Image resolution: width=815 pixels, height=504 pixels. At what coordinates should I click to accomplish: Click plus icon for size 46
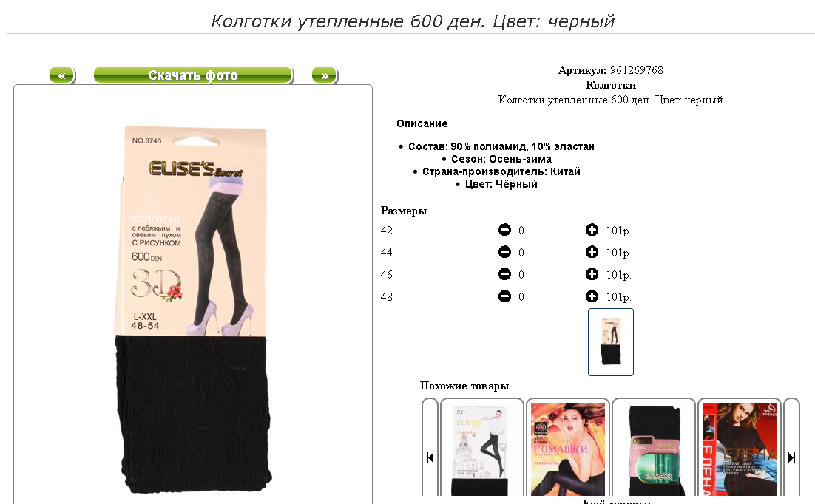[x=592, y=274]
